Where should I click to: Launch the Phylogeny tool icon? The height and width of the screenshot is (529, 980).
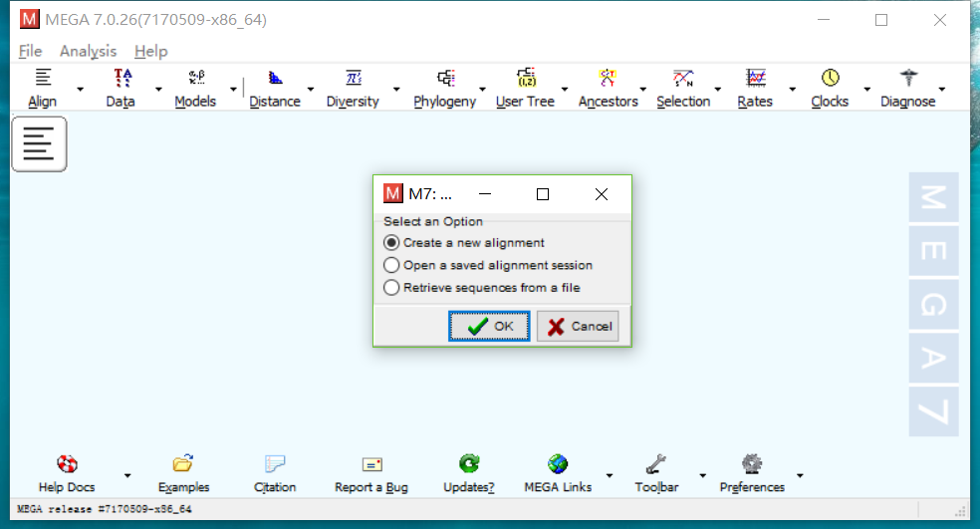pos(445,78)
